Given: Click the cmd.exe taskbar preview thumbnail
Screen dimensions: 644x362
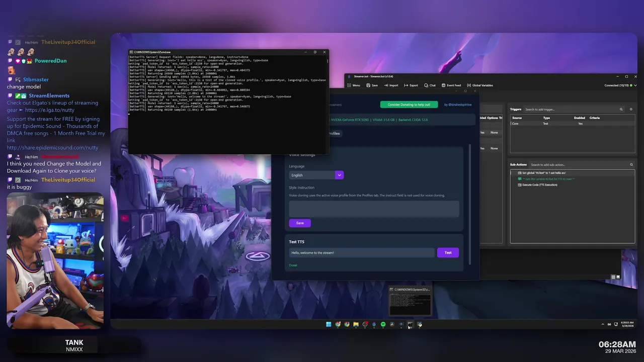Looking at the screenshot, I should pos(410,301).
